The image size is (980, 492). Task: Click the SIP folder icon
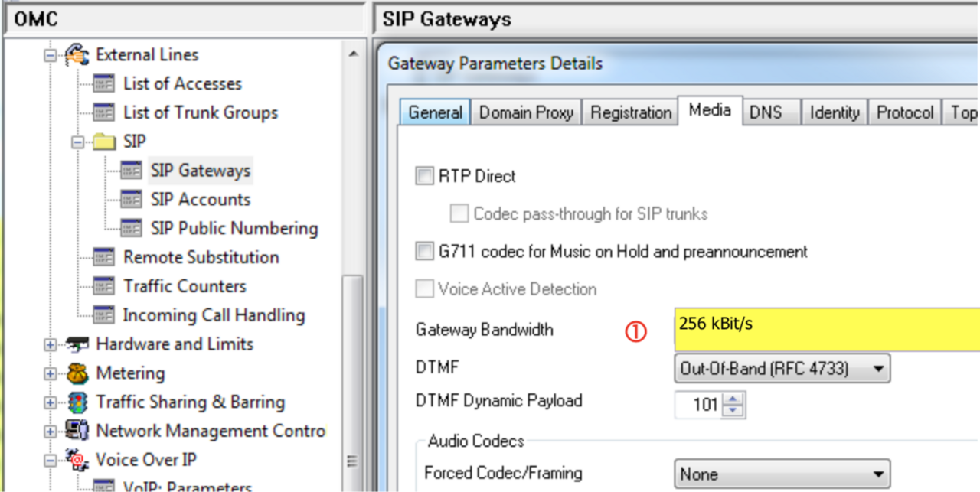(104, 142)
